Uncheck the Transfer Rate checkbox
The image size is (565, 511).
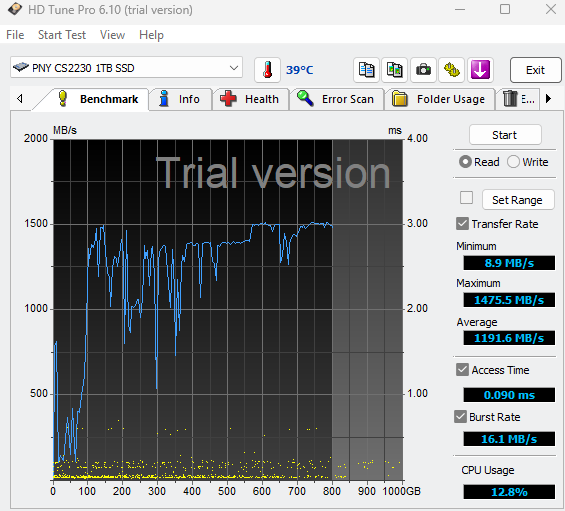coord(462,224)
